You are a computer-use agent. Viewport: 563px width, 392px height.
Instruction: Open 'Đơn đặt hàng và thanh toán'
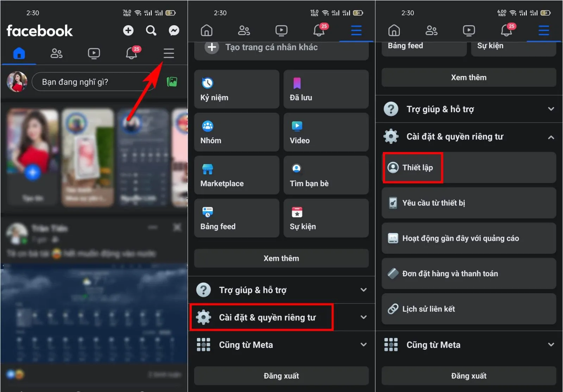tap(469, 274)
